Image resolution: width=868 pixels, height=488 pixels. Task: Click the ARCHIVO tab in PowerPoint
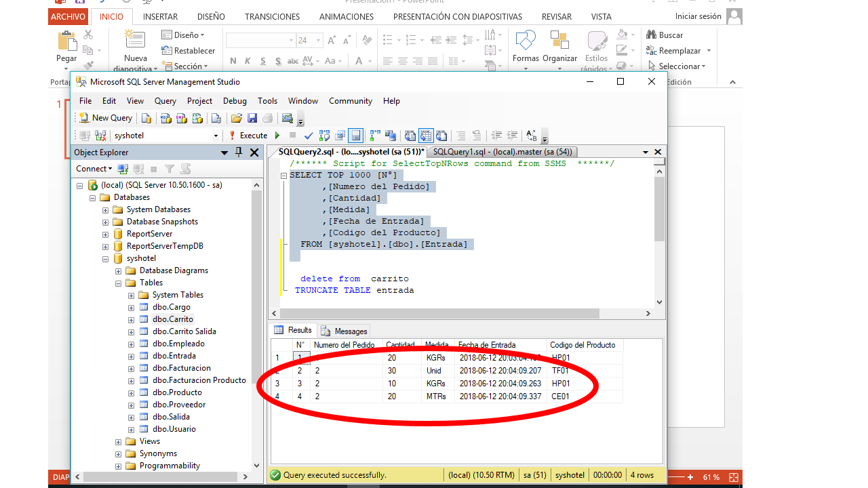pyautogui.click(x=68, y=16)
